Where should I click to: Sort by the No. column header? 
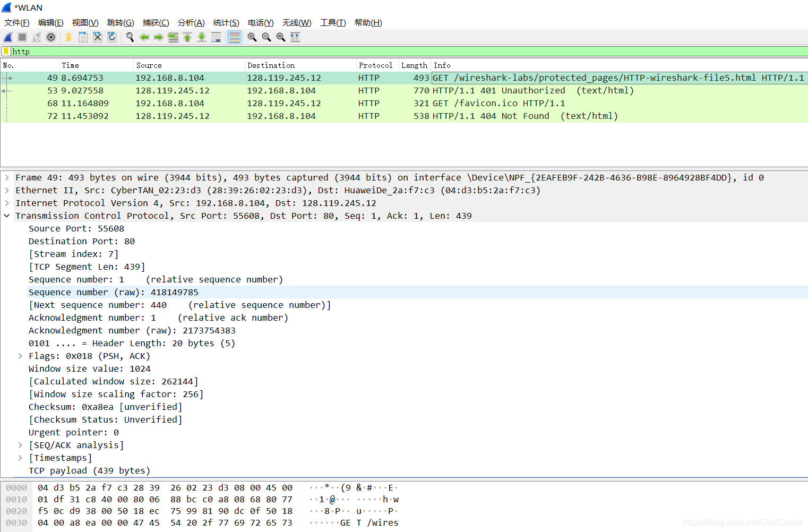coord(29,65)
